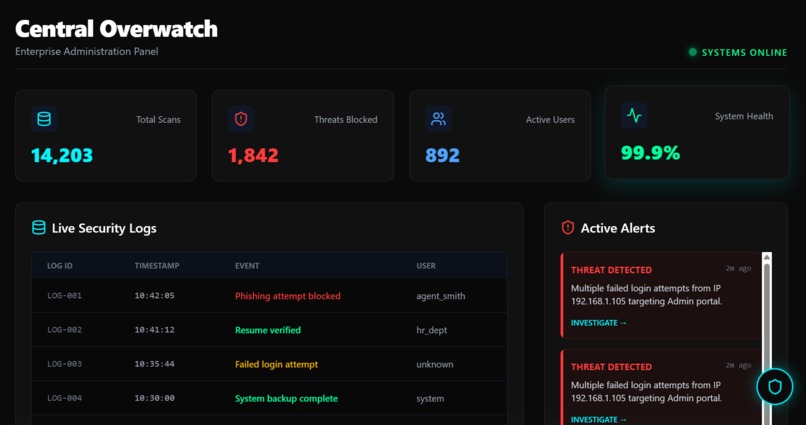Click the TIMESTAMP column header
This screenshot has height=425, width=806.
point(157,266)
